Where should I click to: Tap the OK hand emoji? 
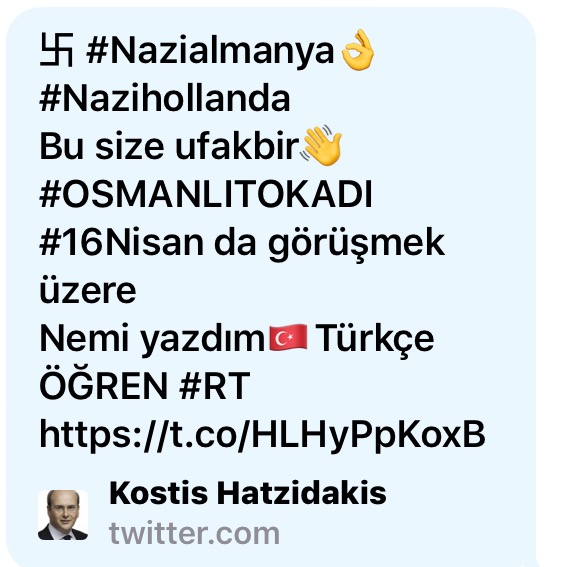[358, 50]
